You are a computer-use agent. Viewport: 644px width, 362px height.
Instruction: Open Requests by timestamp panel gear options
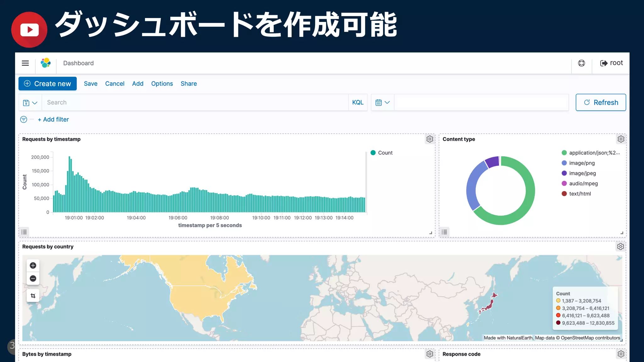[430, 139]
